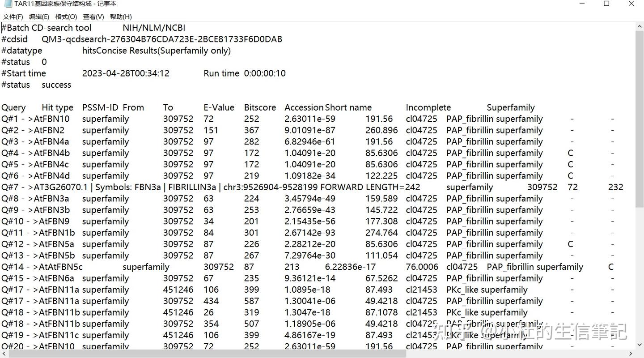Open the 查看(V) menu
The height and width of the screenshot is (358, 644).
(x=93, y=17)
